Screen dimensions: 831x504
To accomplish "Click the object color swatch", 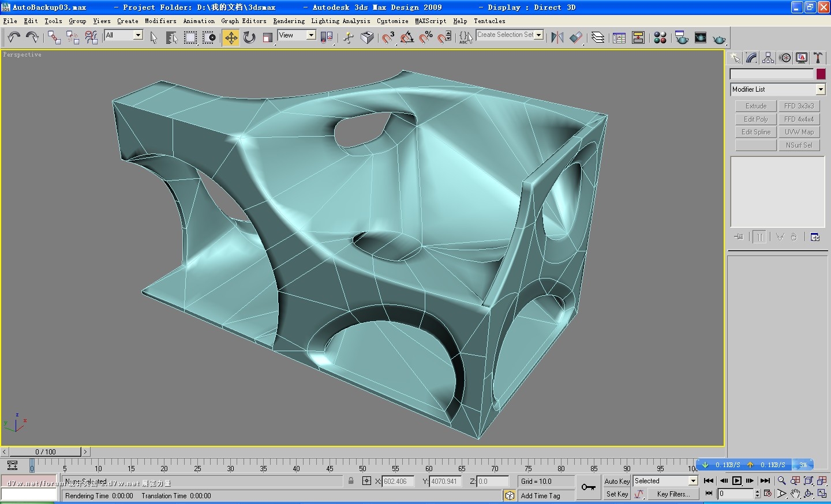I will (821, 74).
